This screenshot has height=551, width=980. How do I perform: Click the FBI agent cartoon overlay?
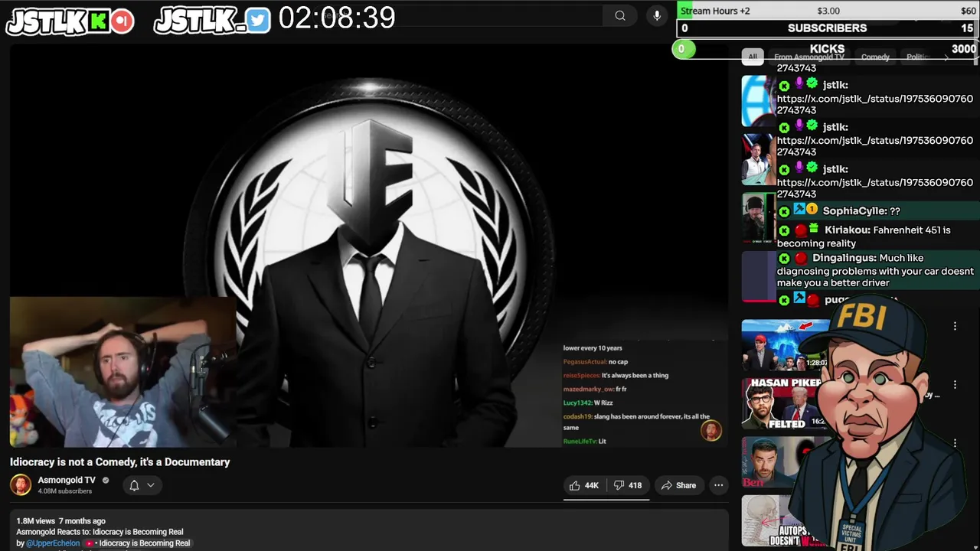877,421
